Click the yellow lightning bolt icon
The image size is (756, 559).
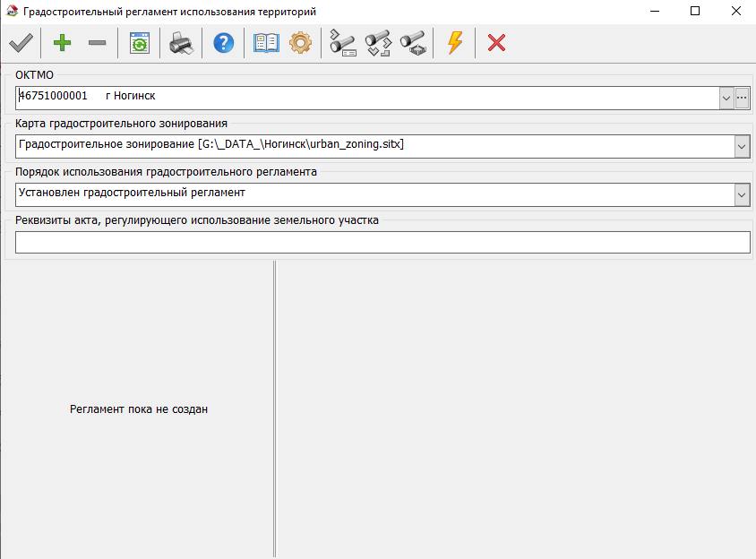(x=455, y=43)
